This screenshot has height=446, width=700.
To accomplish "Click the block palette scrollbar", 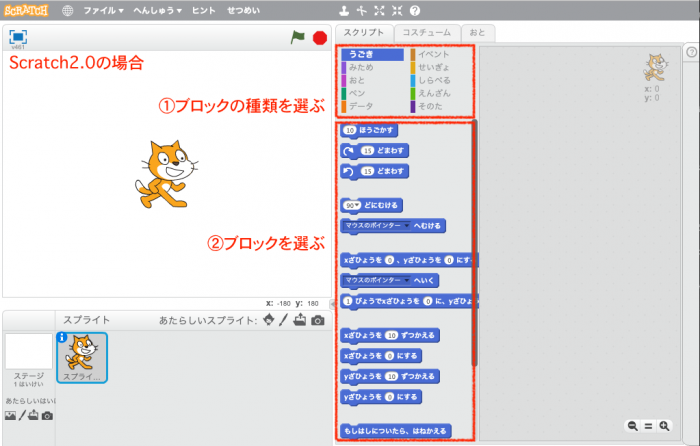I will click(x=475, y=243).
